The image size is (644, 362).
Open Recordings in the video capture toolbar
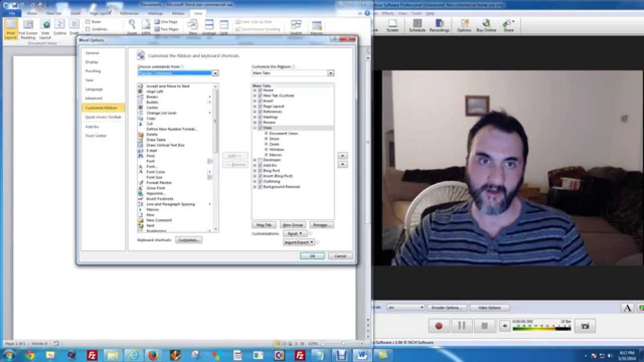439,26
